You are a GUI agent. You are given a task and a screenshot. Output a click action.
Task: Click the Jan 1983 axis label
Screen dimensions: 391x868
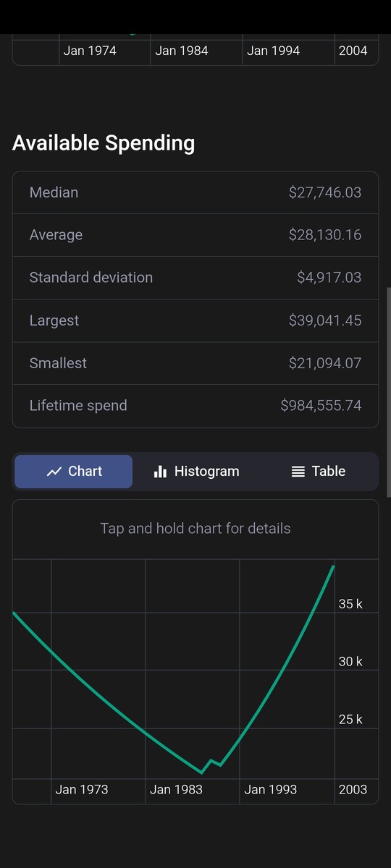tap(176, 789)
